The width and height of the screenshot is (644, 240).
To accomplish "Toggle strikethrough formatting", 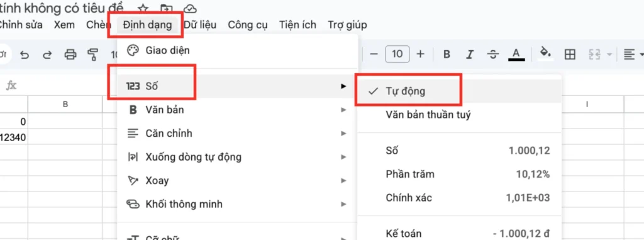I will (x=493, y=54).
